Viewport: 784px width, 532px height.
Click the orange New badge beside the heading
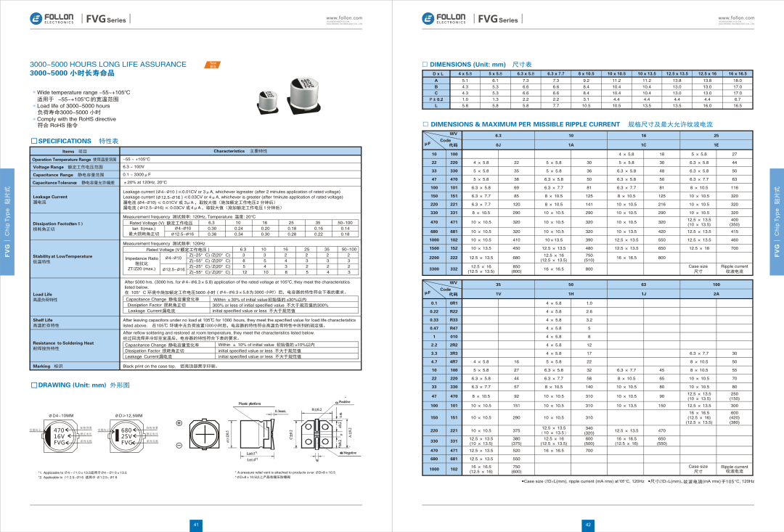tap(213, 65)
